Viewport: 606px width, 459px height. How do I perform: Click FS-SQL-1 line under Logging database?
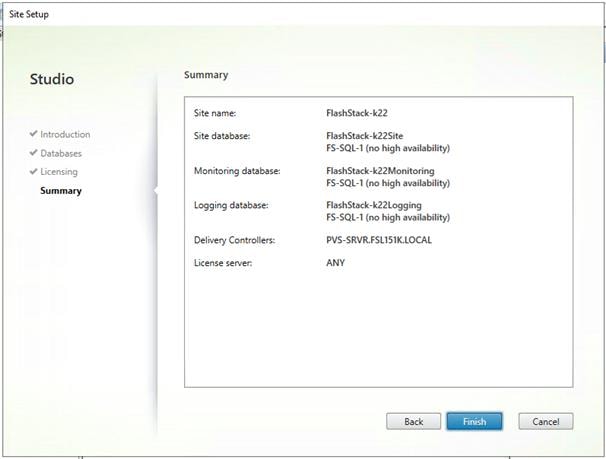point(388,217)
